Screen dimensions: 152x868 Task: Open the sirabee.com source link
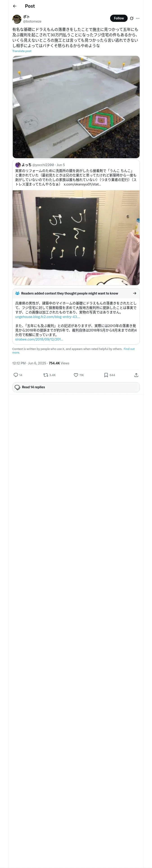click(x=39, y=339)
